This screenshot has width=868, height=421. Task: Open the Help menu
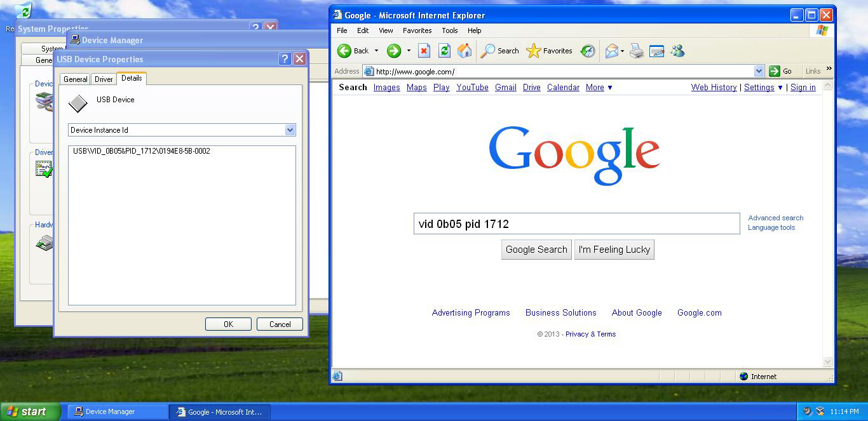[x=474, y=30]
